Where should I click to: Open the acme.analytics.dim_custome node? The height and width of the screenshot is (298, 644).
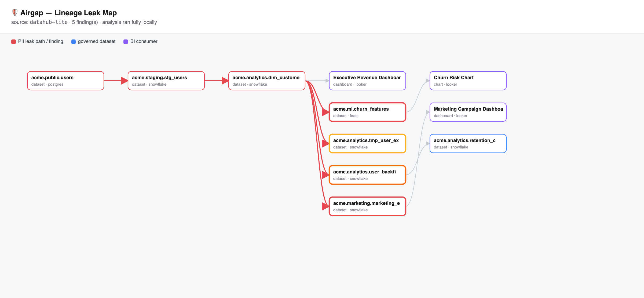[x=267, y=81]
